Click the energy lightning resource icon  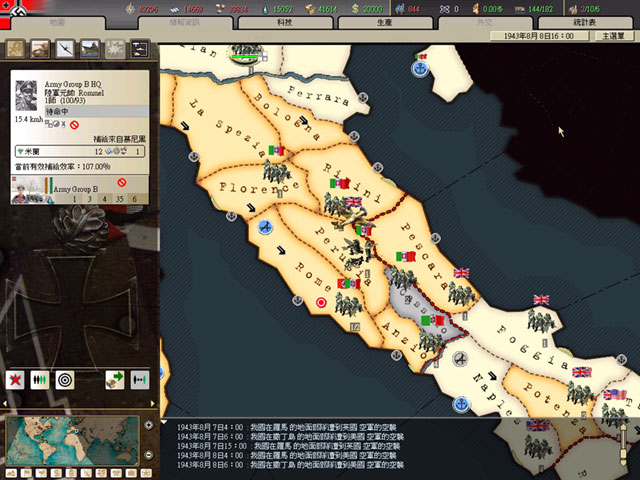(x=130, y=9)
